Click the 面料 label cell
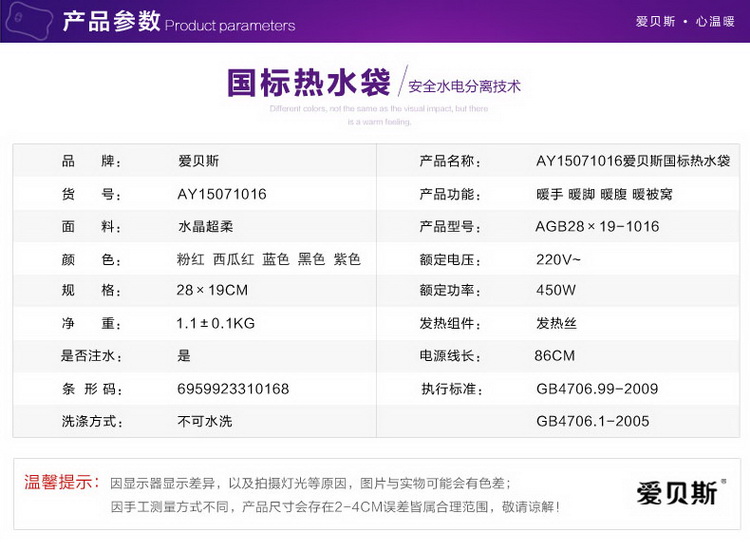This screenshot has height=552, width=750. (91, 226)
